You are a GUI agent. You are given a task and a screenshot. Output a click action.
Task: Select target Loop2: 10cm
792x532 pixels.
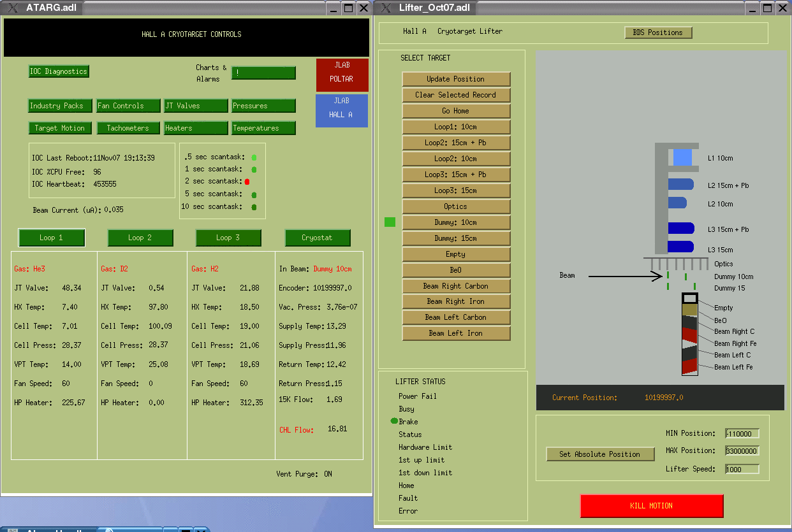point(456,159)
